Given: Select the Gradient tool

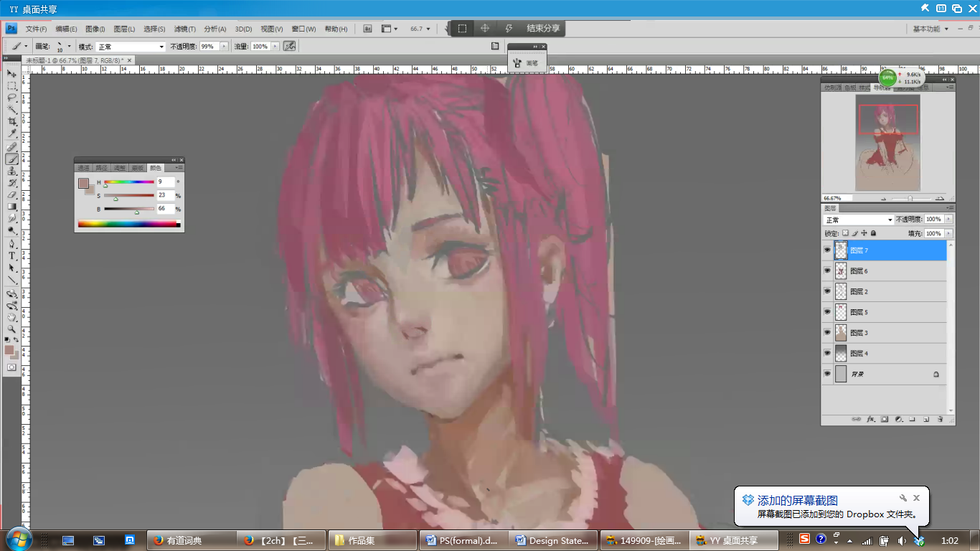Looking at the screenshot, I should click(x=12, y=207).
